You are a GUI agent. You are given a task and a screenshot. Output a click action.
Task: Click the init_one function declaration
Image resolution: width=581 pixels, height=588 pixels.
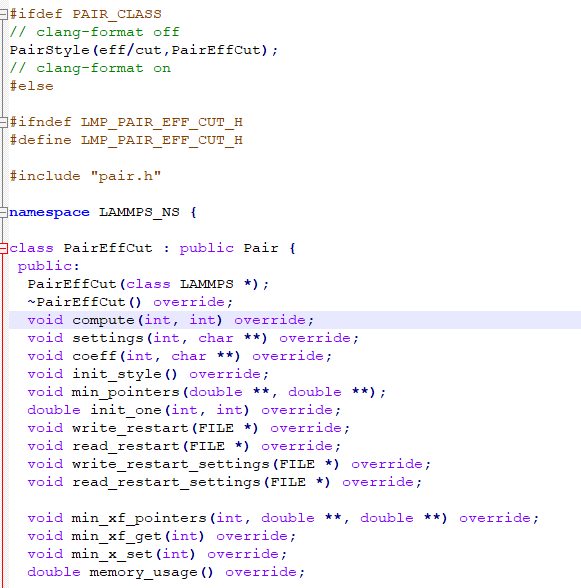pyautogui.click(x=184, y=410)
